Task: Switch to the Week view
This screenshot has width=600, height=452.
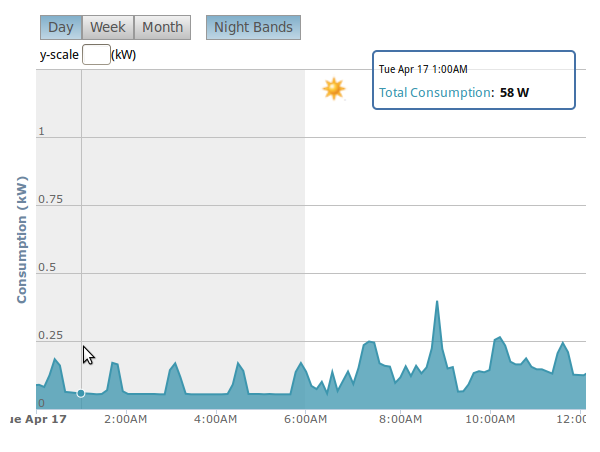Action: [107, 28]
